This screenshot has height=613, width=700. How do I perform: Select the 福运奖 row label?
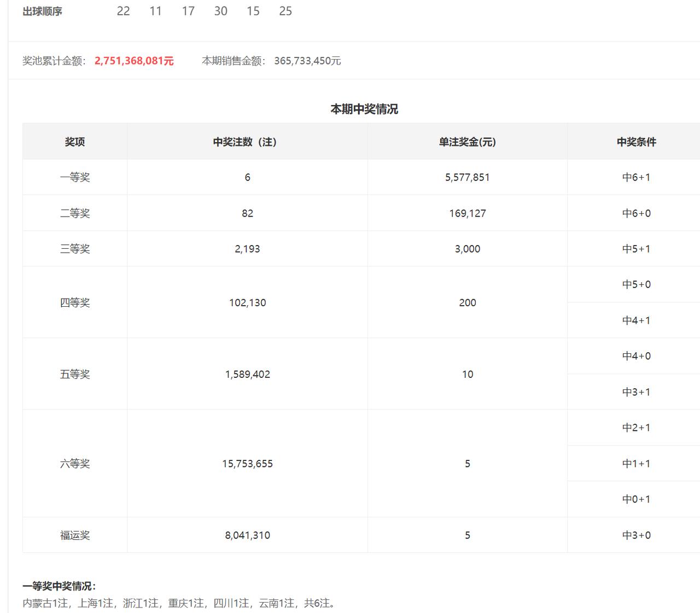pos(75,535)
